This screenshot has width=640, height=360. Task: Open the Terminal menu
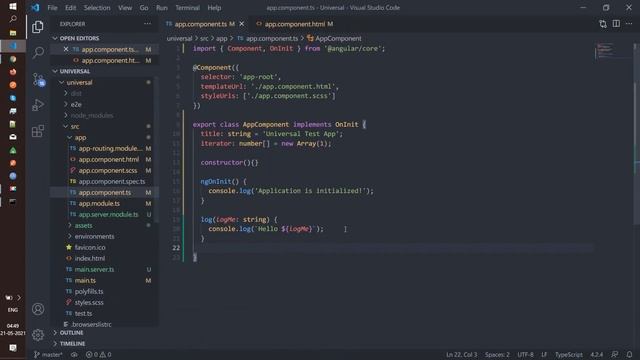187,8
